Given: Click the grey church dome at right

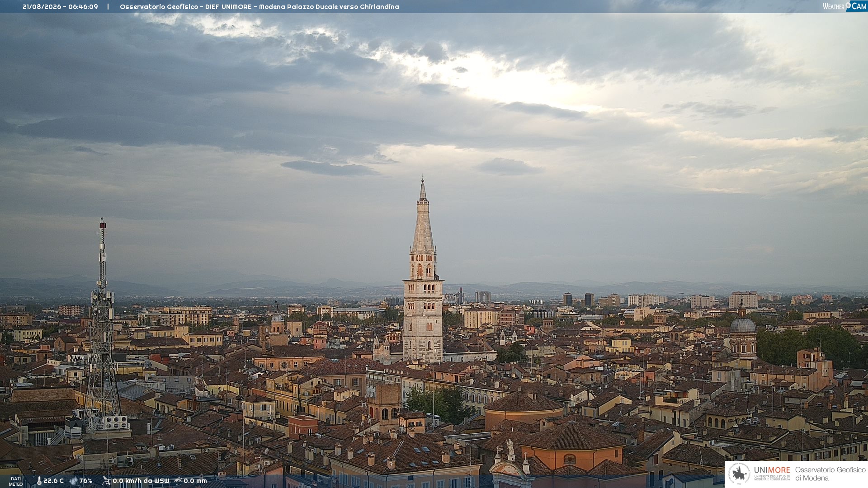Looking at the screenshot, I should coord(743,324).
